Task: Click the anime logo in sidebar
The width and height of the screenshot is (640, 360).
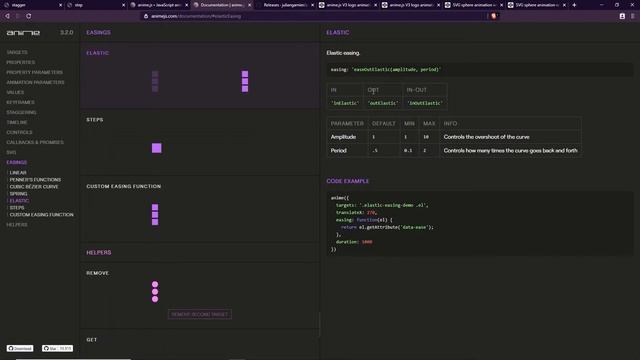Action: (23, 33)
